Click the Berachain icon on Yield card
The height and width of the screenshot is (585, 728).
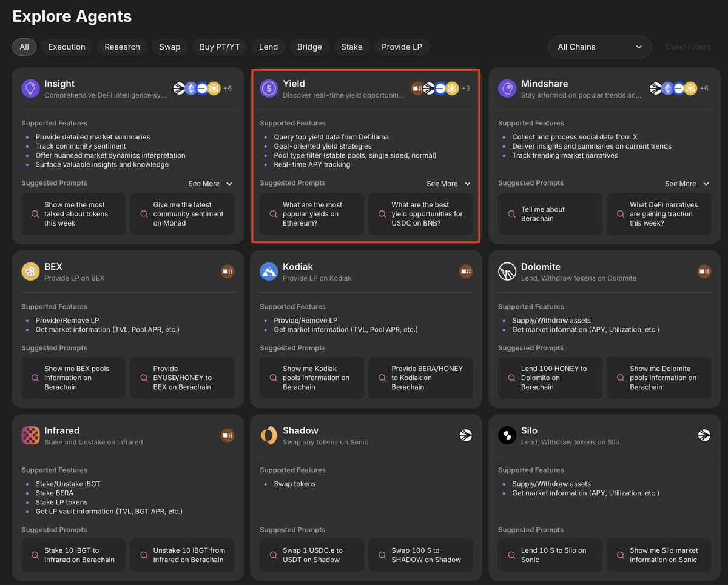coord(417,89)
